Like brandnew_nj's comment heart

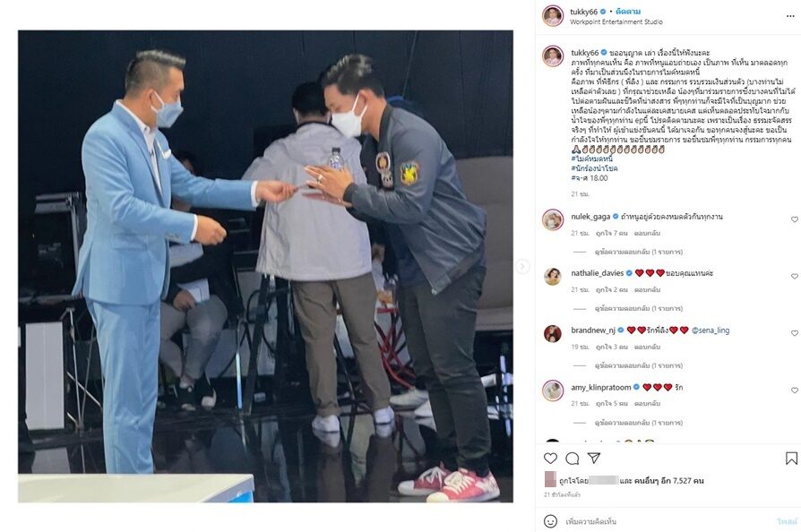coord(795,333)
